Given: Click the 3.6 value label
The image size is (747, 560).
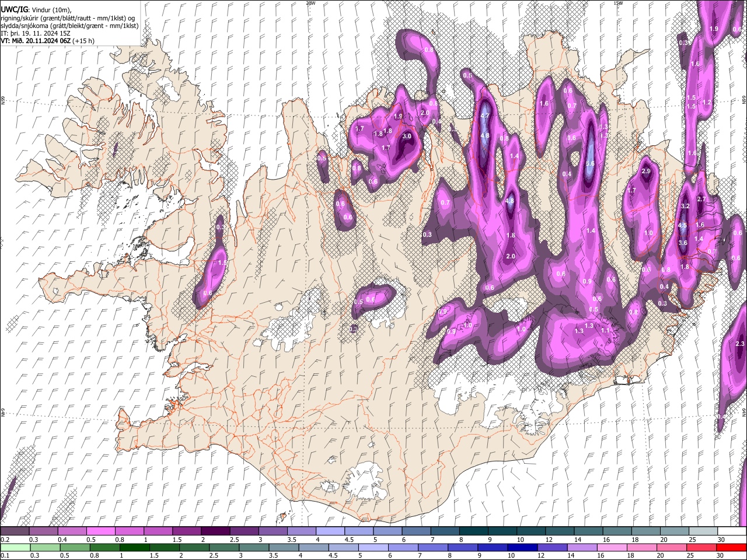Looking at the screenshot, I should 683,243.
